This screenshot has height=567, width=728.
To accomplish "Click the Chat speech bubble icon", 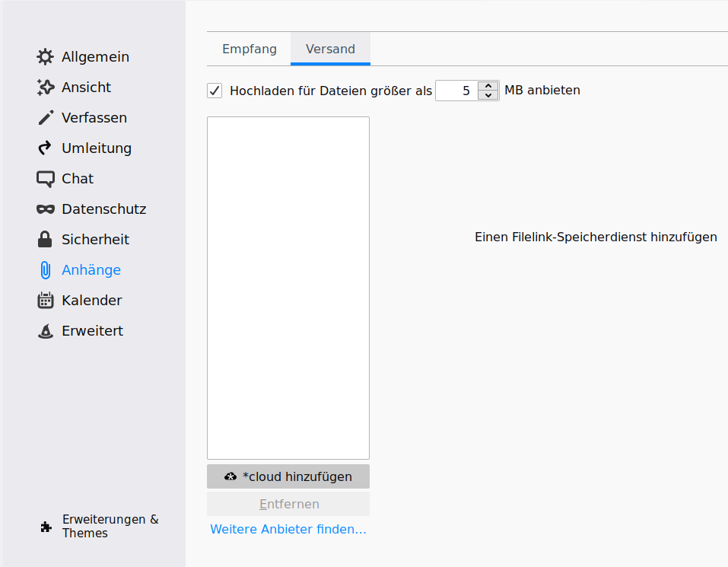I will 45,179.
